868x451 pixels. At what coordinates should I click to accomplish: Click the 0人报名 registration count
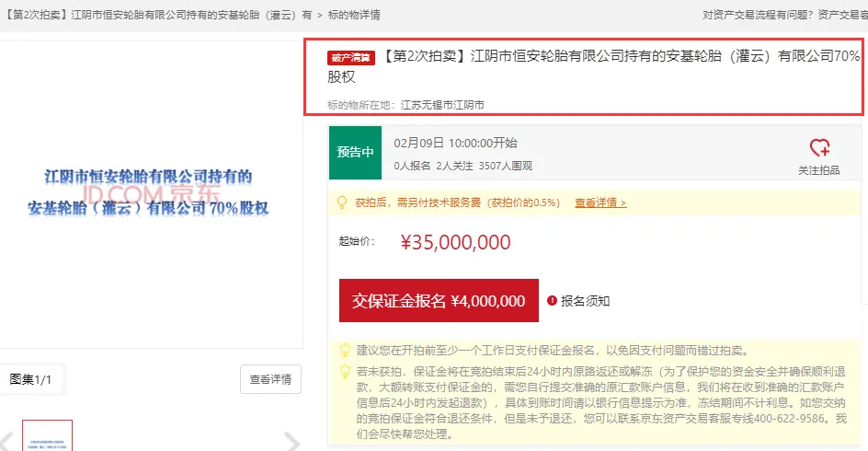(x=412, y=166)
